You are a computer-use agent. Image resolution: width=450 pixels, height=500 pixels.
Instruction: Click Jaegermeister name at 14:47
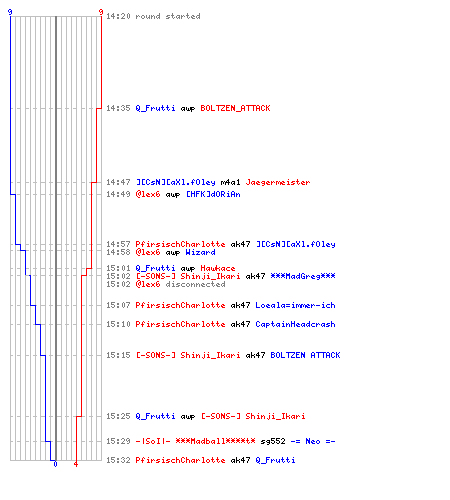click(x=278, y=182)
